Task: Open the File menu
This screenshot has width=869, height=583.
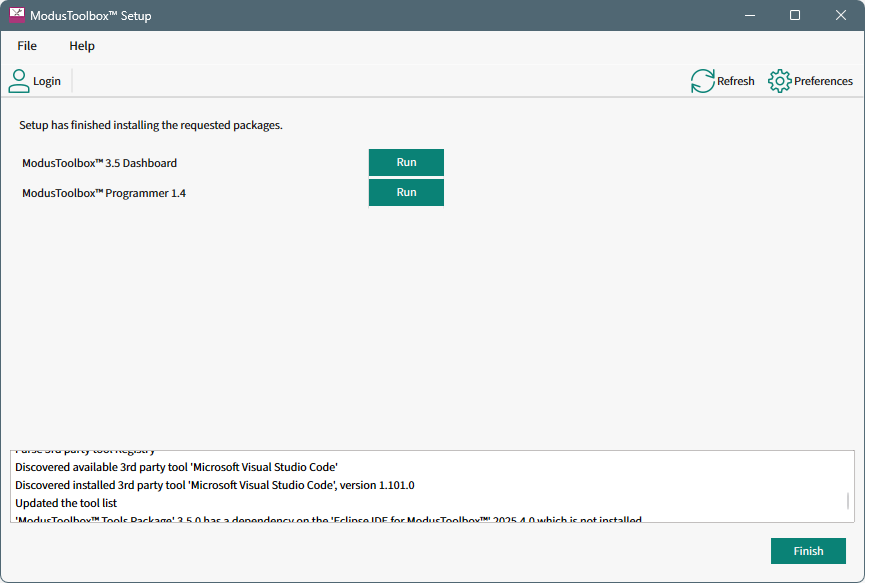Action: point(27,46)
